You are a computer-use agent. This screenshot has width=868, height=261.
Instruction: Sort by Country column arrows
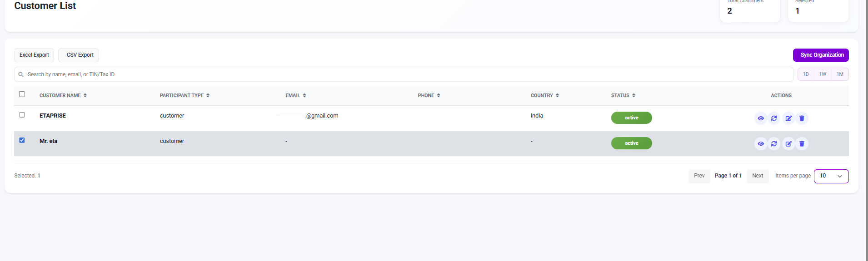pos(557,95)
